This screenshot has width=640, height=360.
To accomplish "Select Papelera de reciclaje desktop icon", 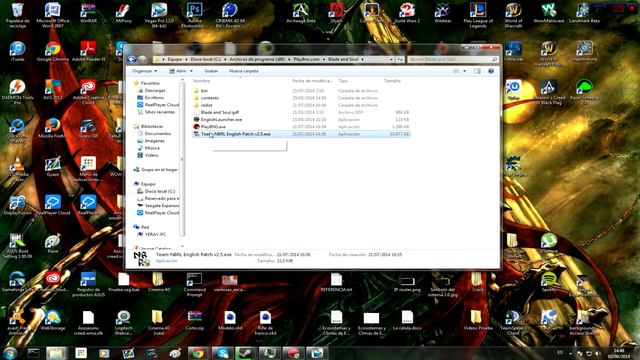I will [18, 15].
